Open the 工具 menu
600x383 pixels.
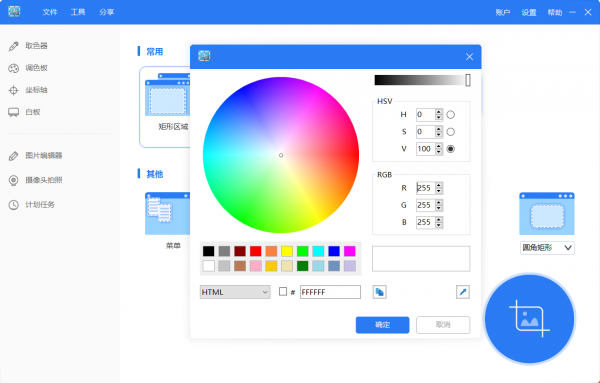(x=78, y=12)
